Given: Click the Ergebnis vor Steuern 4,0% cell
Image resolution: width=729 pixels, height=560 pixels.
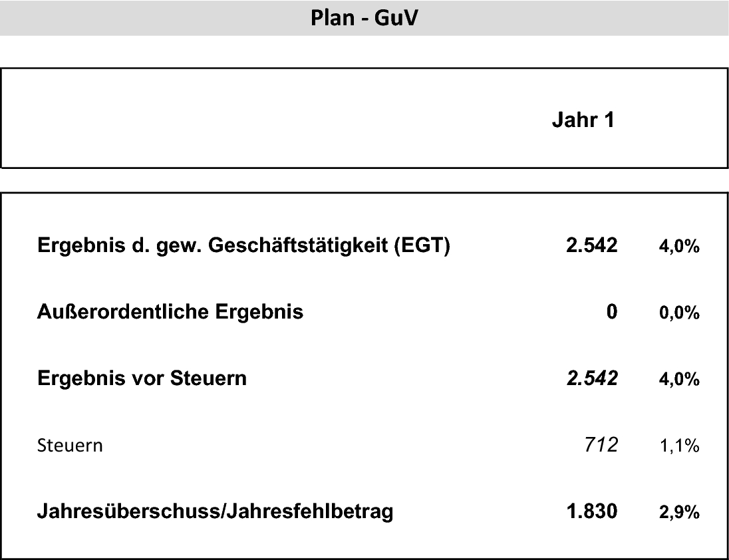Looking at the screenshot, I should pos(679,379).
